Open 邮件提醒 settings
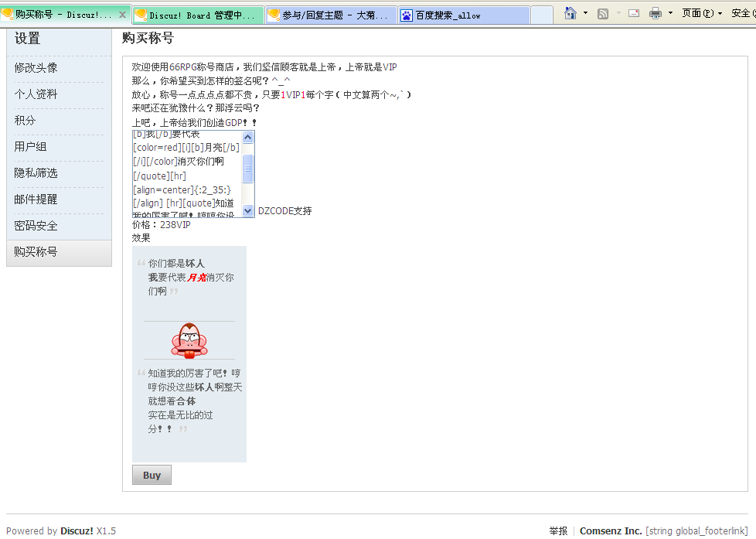This screenshot has width=756, height=539. tap(36, 200)
